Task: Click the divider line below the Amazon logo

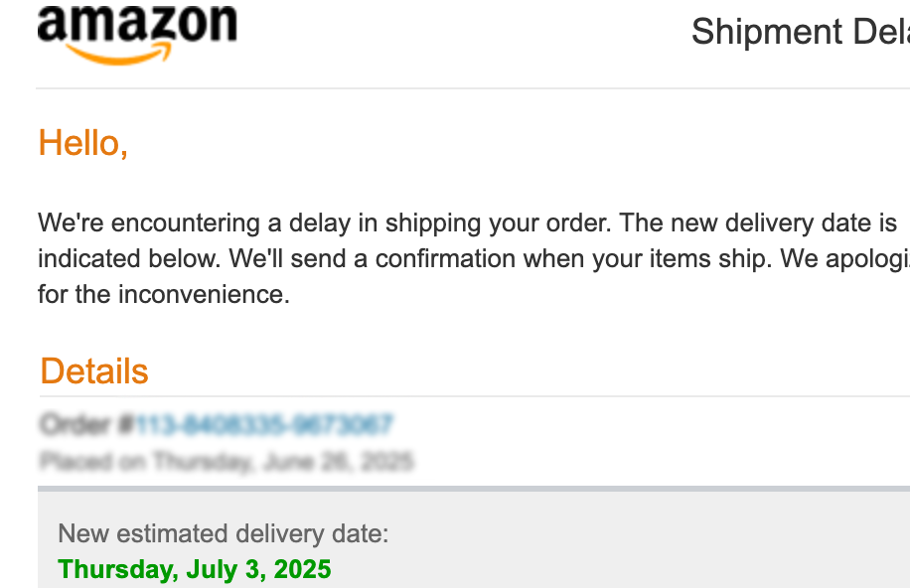Action: [x=473, y=88]
